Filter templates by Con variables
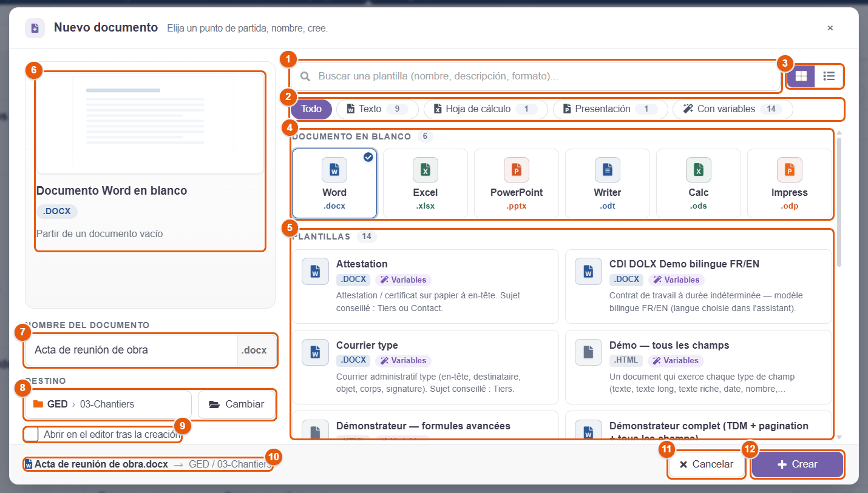This screenshot has width=868, height=493. pos(733,109)
